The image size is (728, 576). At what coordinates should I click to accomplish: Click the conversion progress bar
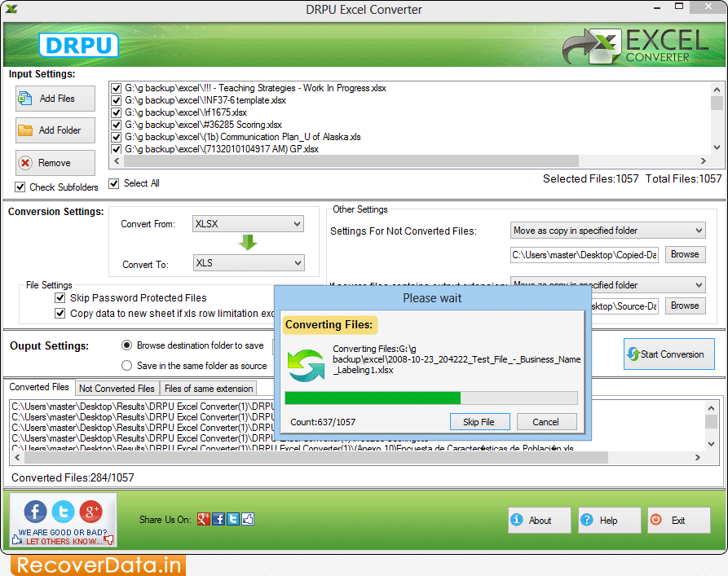coord(431,398)
